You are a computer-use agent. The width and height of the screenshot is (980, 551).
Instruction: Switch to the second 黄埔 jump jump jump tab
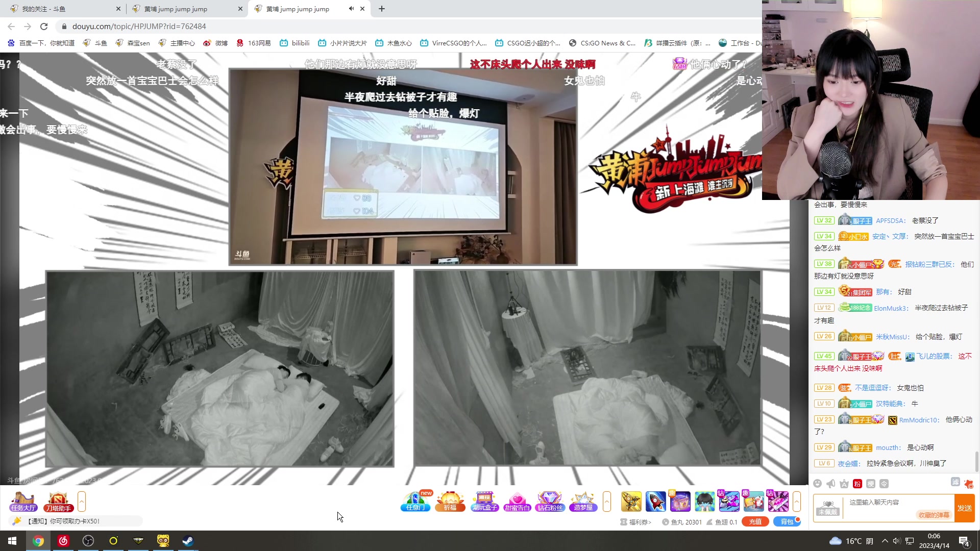(x=187, y=9)
